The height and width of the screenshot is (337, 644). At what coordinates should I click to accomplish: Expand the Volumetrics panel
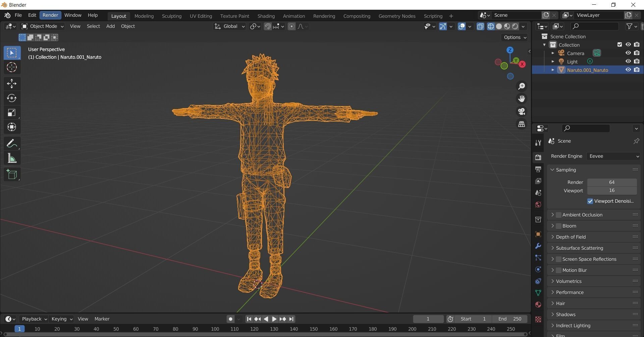552,281
